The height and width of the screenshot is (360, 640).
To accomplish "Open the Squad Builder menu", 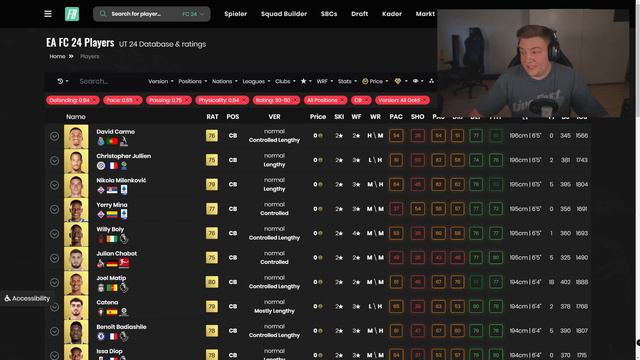I will tap(284, 14).
